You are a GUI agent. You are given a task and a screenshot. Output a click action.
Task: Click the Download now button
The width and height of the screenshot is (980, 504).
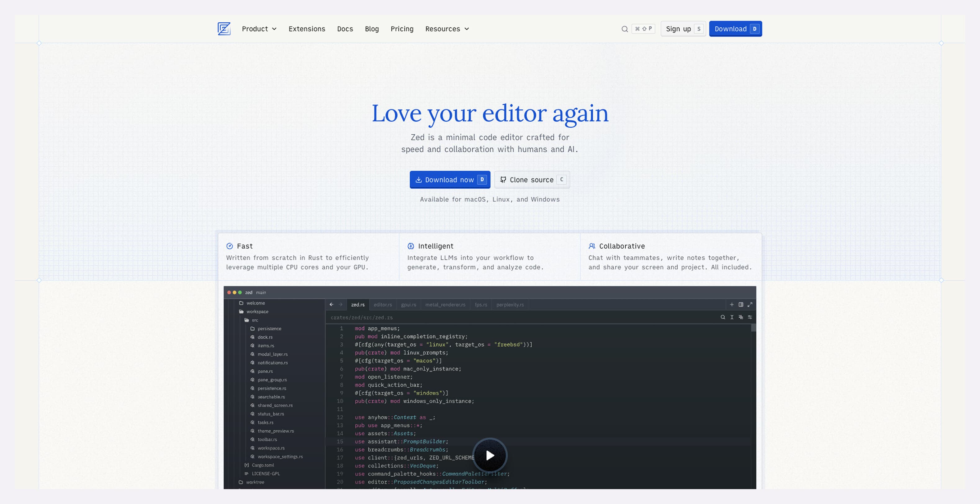tap(450, 180)
